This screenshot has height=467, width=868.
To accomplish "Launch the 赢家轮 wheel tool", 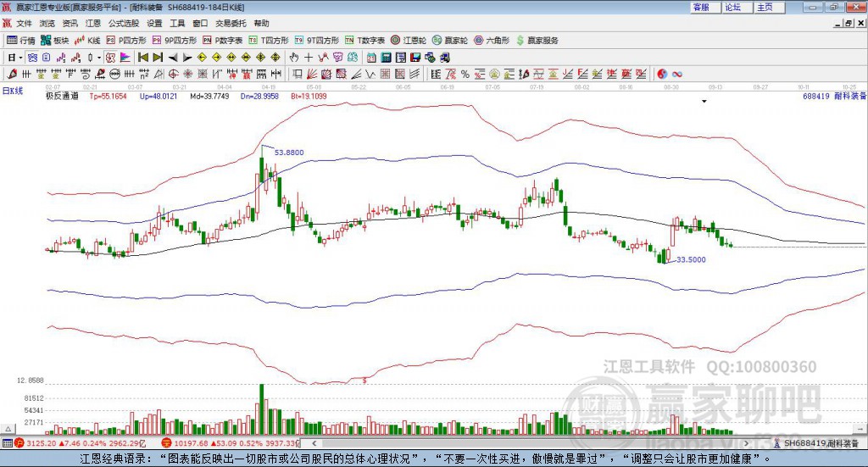I will pyautogui.click(x=449, y=41).
